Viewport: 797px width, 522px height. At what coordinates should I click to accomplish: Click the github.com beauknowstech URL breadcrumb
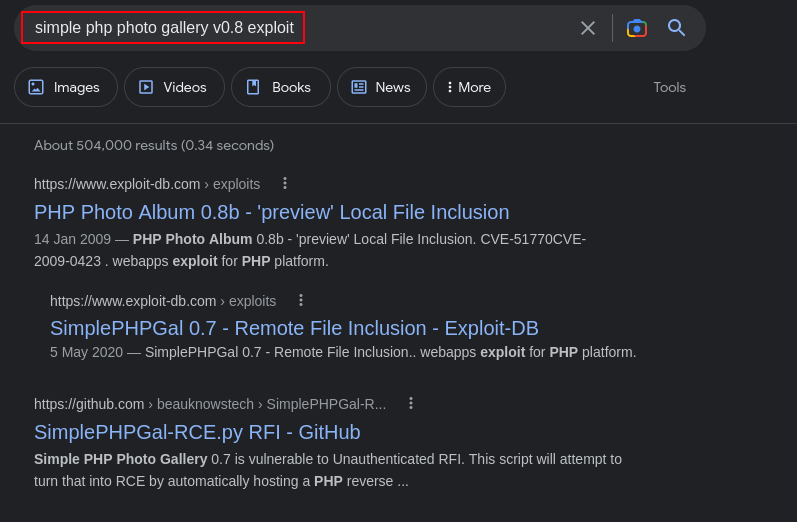pos(210,404)
